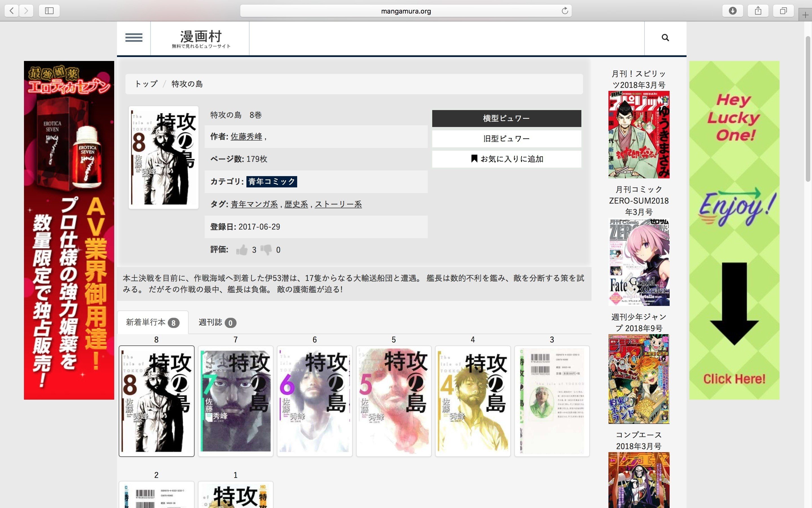Open volume 5 cover thumbnail
This screenshot has height=508, width=812.
tap(394, 401)
